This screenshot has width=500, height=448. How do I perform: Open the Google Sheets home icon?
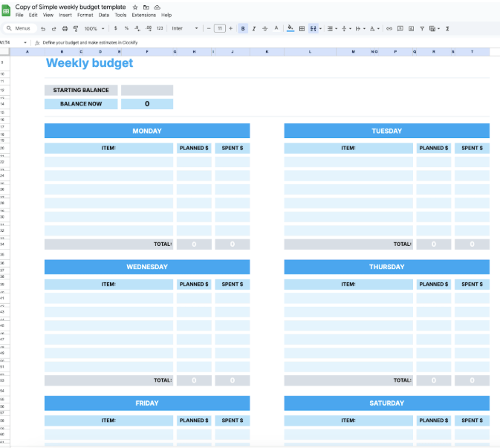click(x=6, y=10)
